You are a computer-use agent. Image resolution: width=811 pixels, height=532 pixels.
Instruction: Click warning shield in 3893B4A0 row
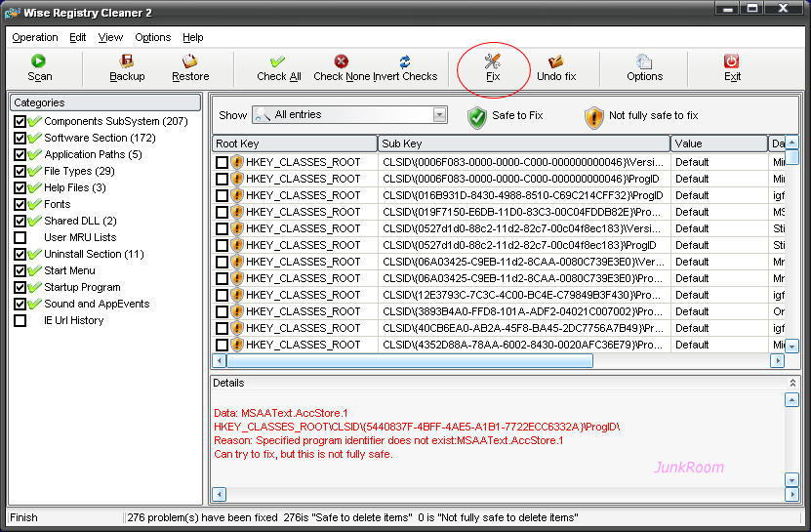click(x=237, y=311)
